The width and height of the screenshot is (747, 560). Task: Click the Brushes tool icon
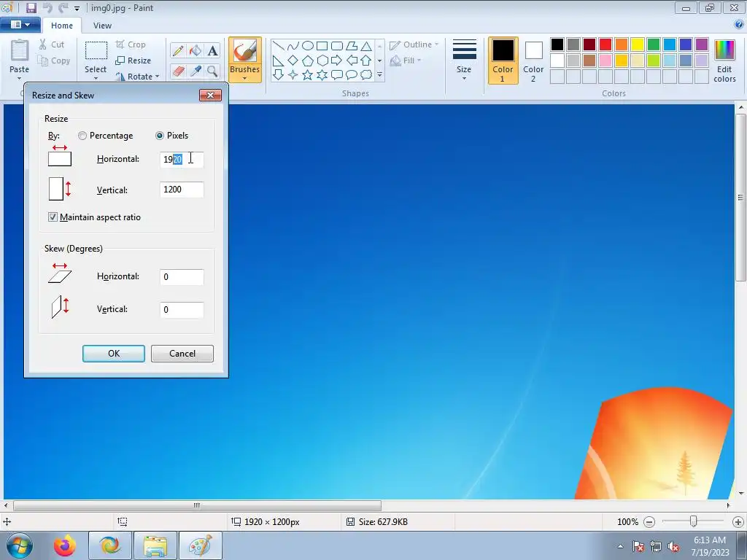pos(245,51)
